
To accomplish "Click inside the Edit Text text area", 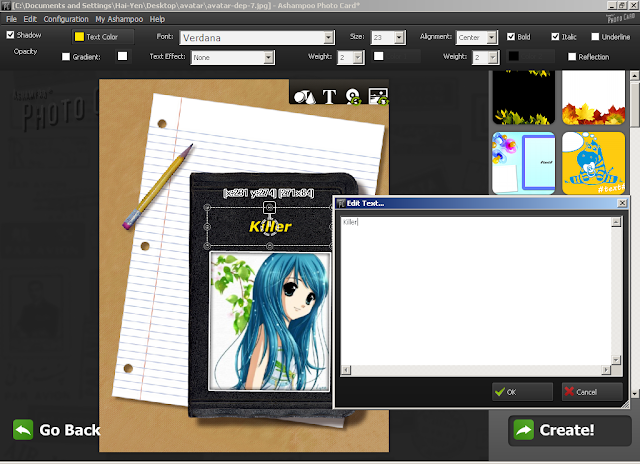I will 476,291.
